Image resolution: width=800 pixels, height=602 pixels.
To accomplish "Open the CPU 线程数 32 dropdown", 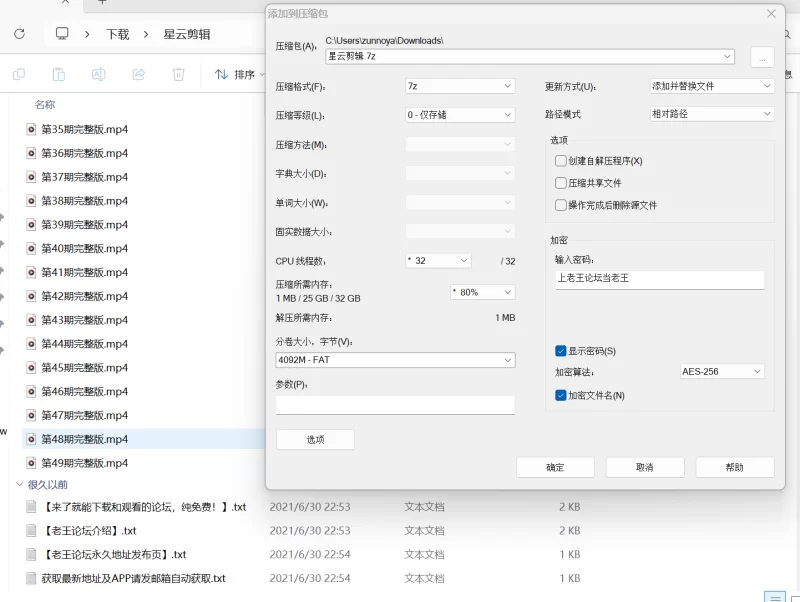I will pyautogui.click(x=438, y=261).
